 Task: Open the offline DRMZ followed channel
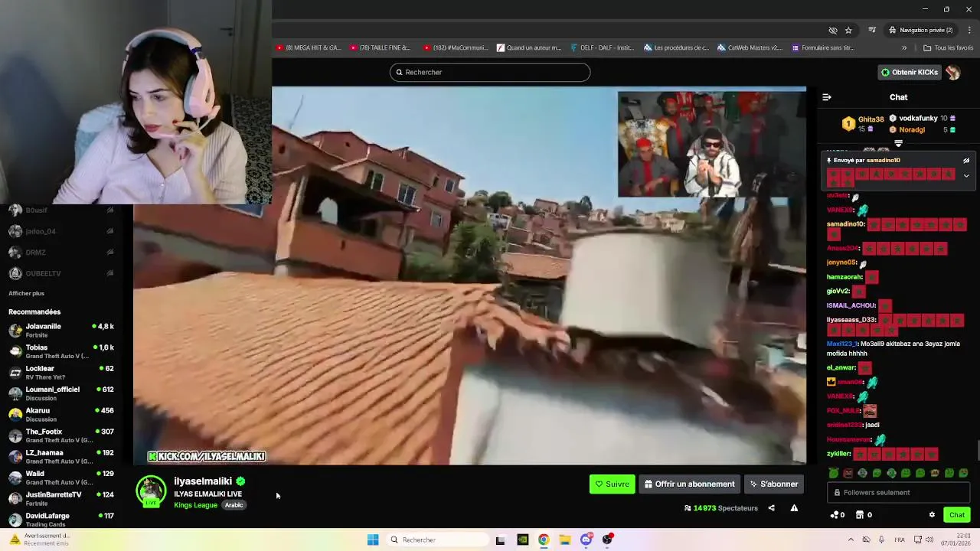tap(61, 253)
